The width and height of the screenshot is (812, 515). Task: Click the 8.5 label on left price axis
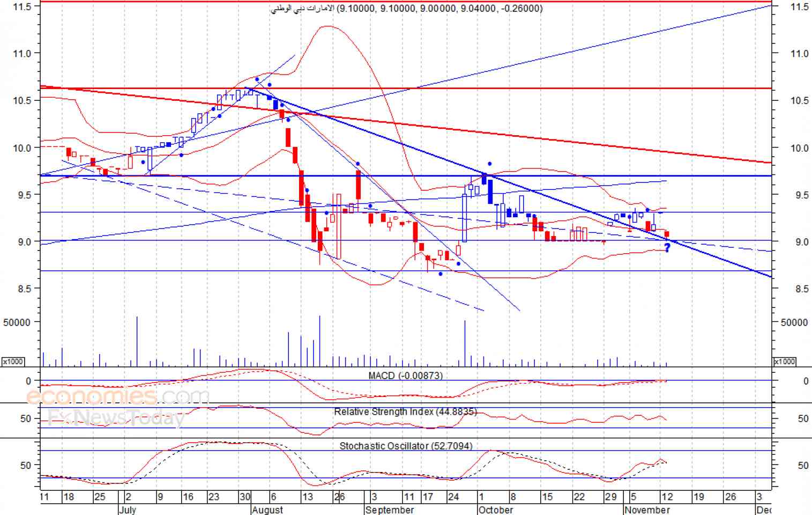click(x=25, y=289)
